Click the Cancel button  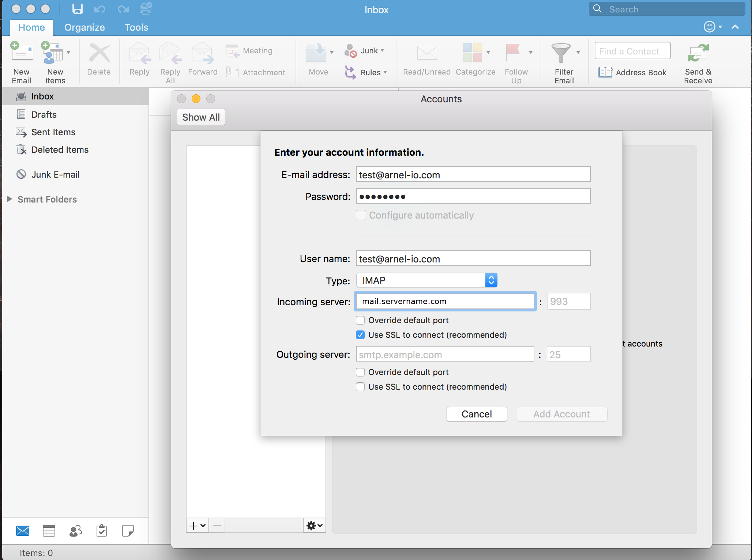(477, 414)
